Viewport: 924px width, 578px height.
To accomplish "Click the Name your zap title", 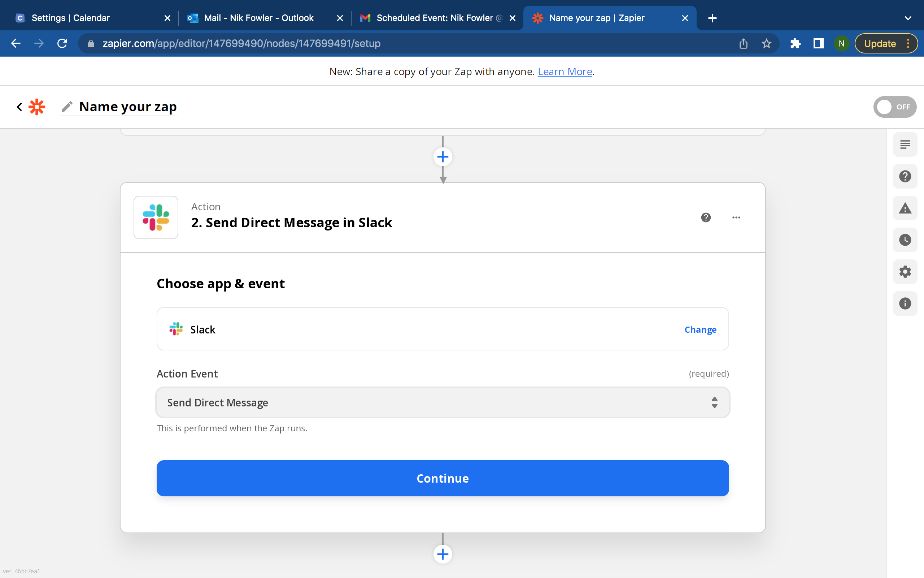I will coord(128,107).
